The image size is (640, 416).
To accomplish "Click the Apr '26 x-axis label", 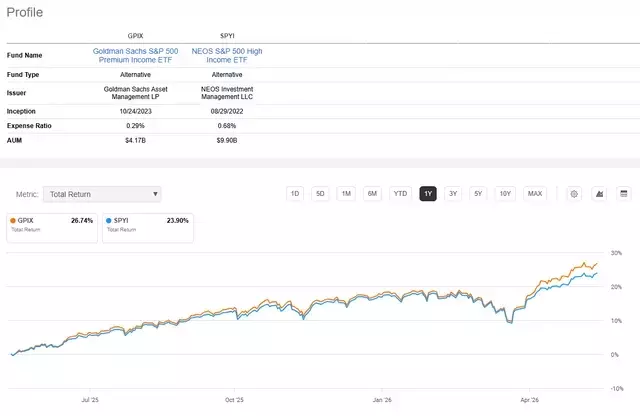I will tap(529, 400).
